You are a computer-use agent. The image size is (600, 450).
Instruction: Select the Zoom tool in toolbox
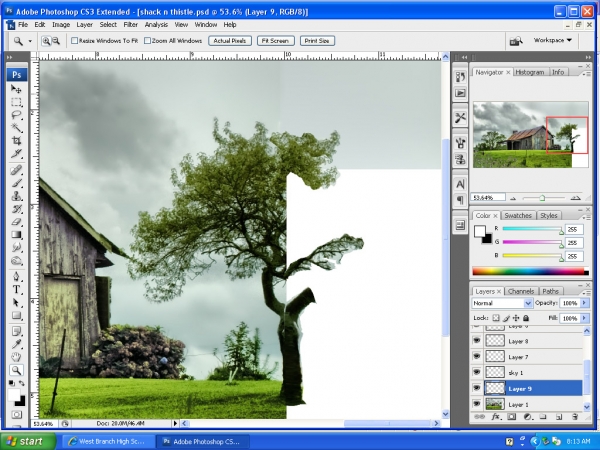click(16, 370)
